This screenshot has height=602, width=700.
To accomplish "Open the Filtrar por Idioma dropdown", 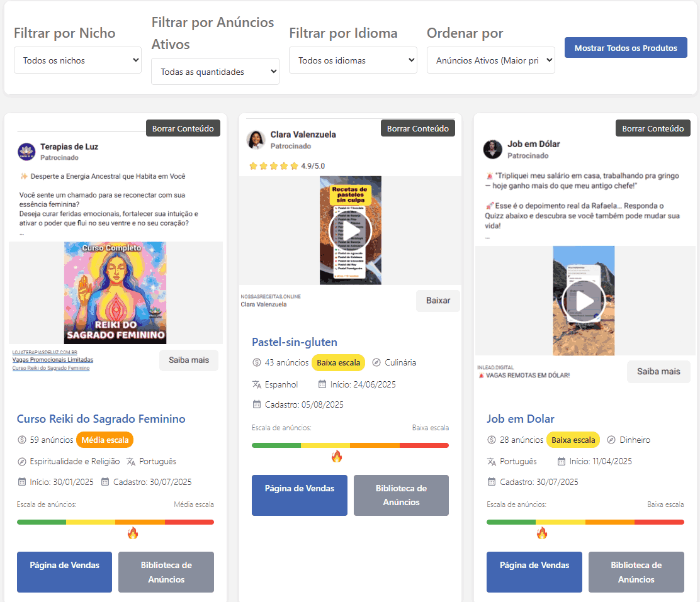I will pyautogui.click(x=353, y=60).
